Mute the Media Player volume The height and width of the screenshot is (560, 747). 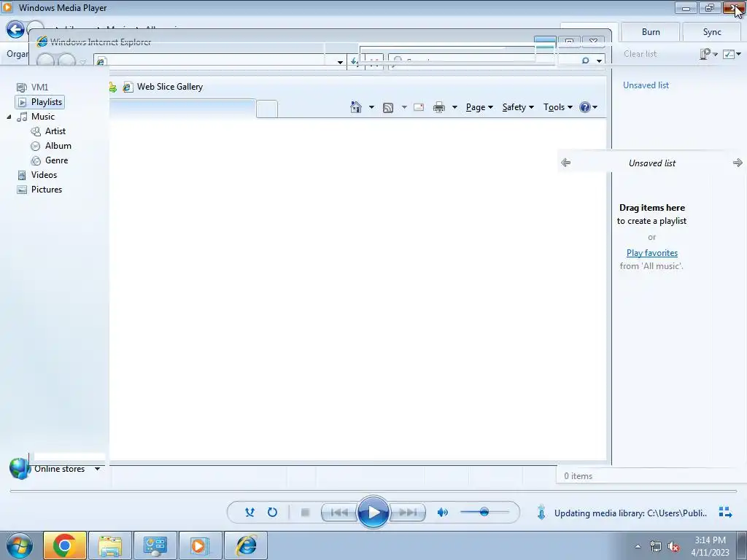(x=443, y=513)
